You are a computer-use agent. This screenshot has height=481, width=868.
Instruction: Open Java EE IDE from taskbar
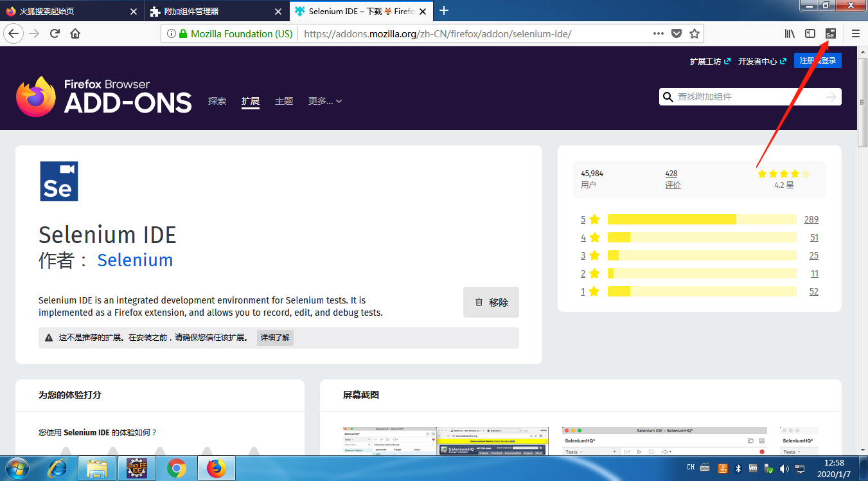coord(137,469)
